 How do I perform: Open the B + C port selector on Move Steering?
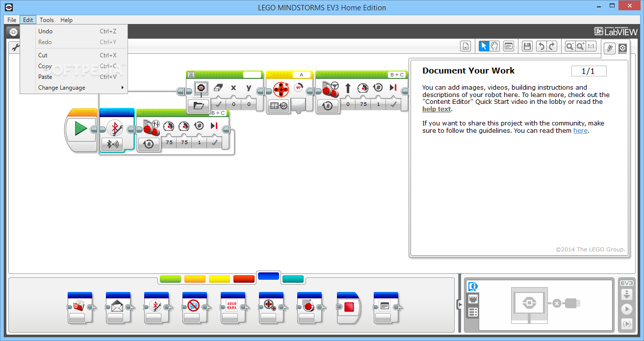pyautogui.click(x=397, y=74)
